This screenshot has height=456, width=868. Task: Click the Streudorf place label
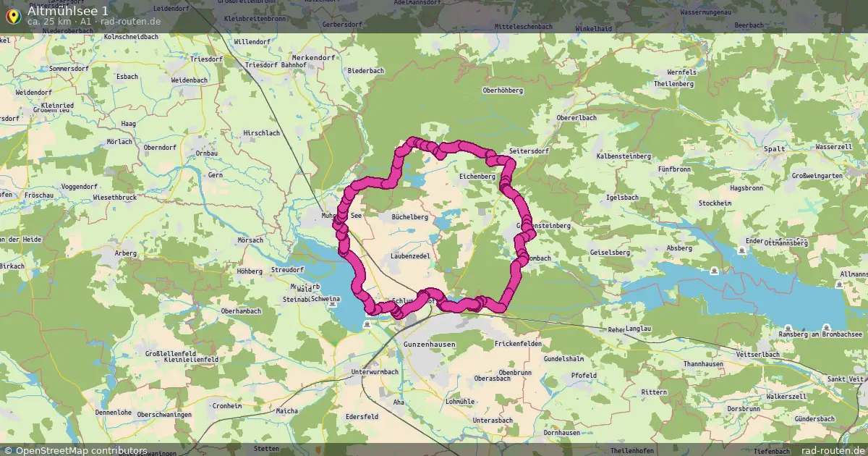click(286, 269)
